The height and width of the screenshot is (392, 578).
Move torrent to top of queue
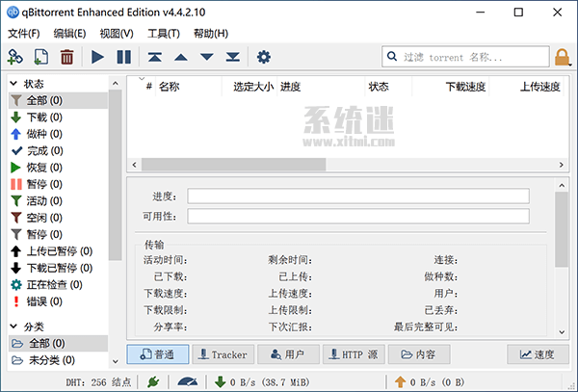155,57
